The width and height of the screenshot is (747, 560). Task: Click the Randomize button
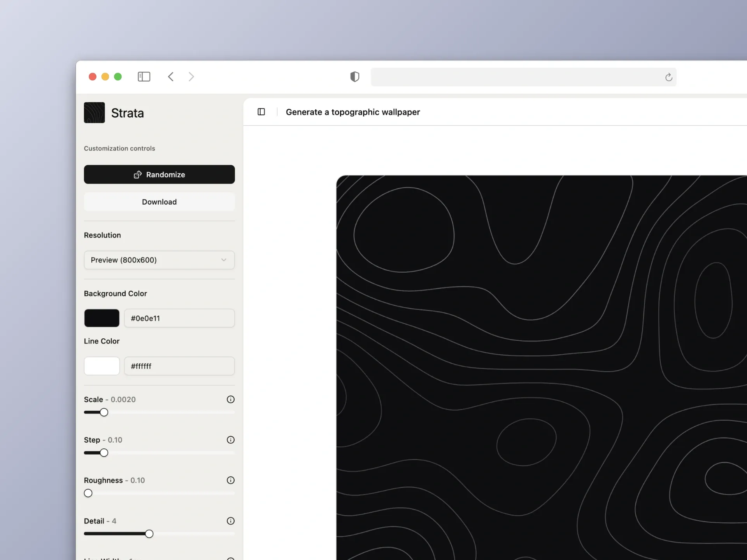pos(159,175)
